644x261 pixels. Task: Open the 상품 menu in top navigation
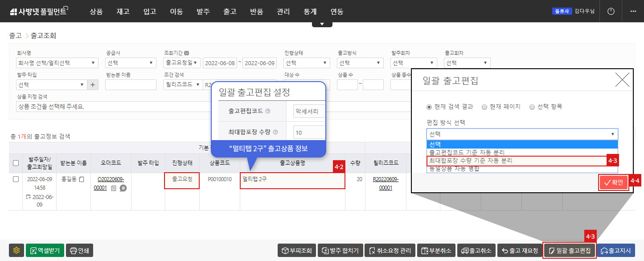point(96,11)
